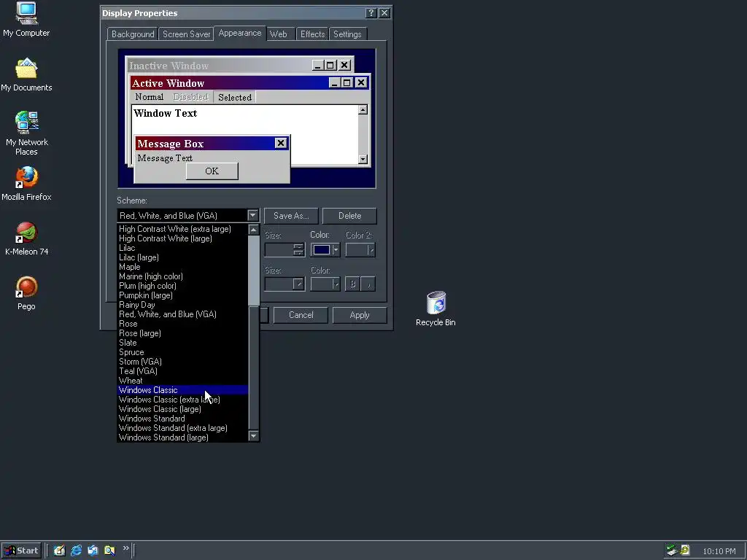Viewport: 747px width, 560px height.
Task: Select Plum (high color) scheme
Action: point(182,286)
